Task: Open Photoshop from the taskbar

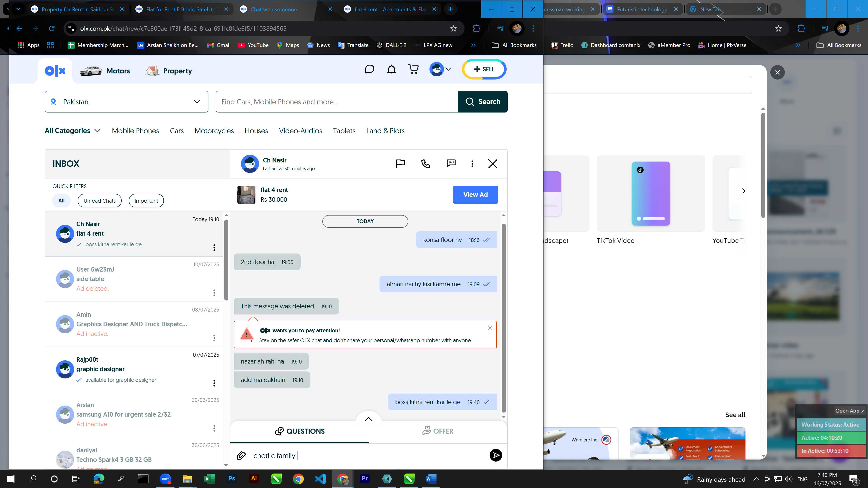Action: tap(232, 479)
